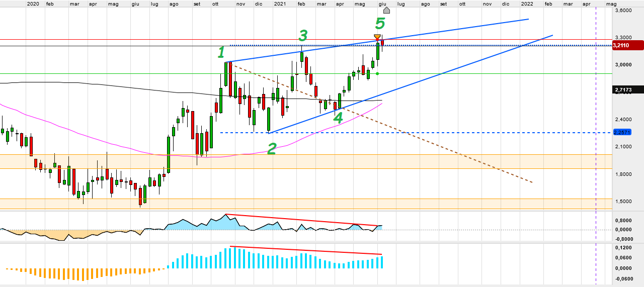Select the orange triangle marker above the latest candles
The width and height of the screenshot is (644, 287).
[x=377, y=37]
